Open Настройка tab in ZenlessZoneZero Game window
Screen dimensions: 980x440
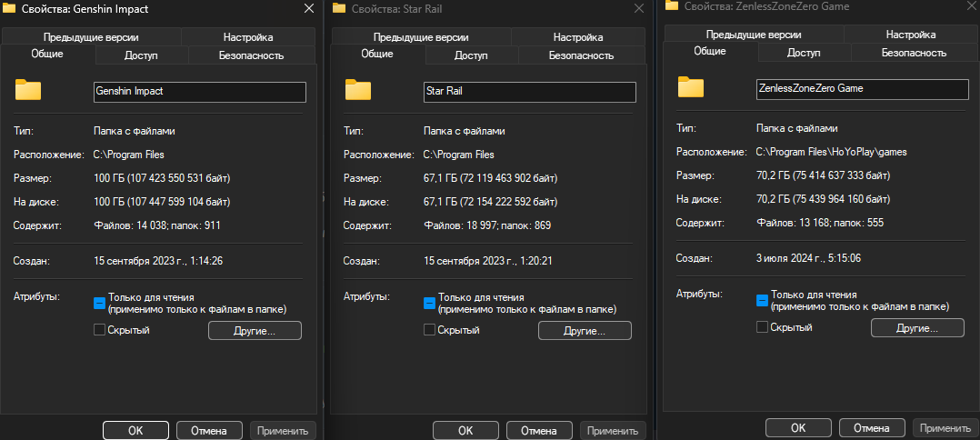(x=911, y=35)
